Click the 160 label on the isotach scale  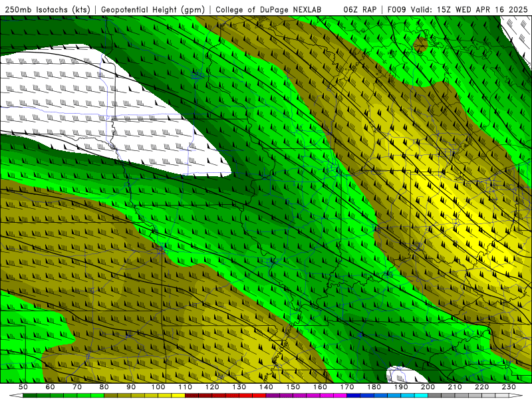tap(320, 387)
